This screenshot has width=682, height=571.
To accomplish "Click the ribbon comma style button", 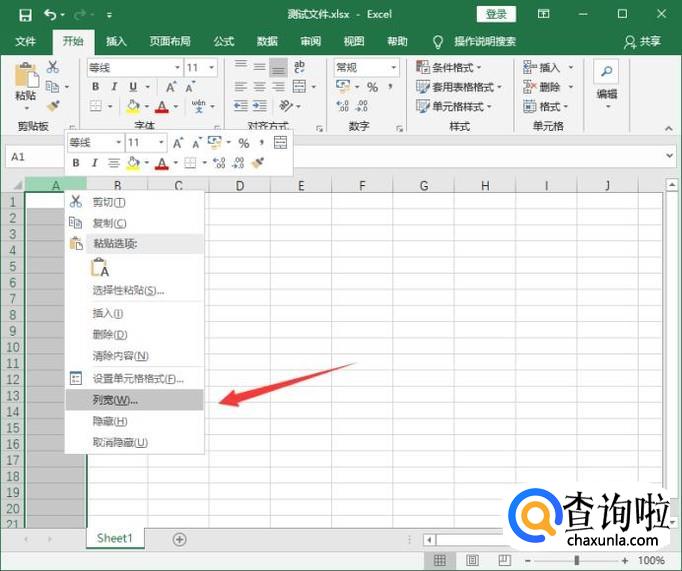I will tap(391, 87).
